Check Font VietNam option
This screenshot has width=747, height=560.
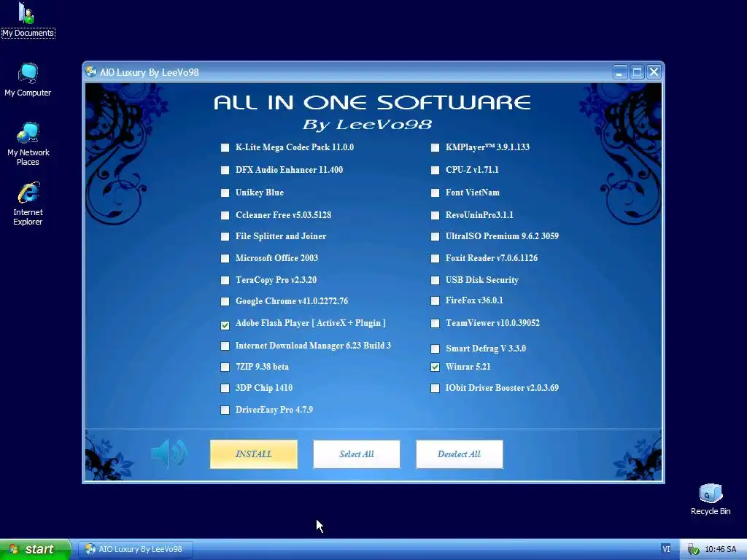pyautogui.click(x=435, y=192)
